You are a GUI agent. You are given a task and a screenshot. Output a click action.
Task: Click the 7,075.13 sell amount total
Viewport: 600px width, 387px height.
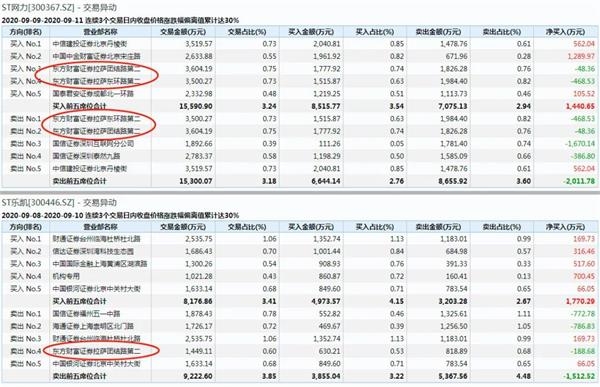click(453, 106)
